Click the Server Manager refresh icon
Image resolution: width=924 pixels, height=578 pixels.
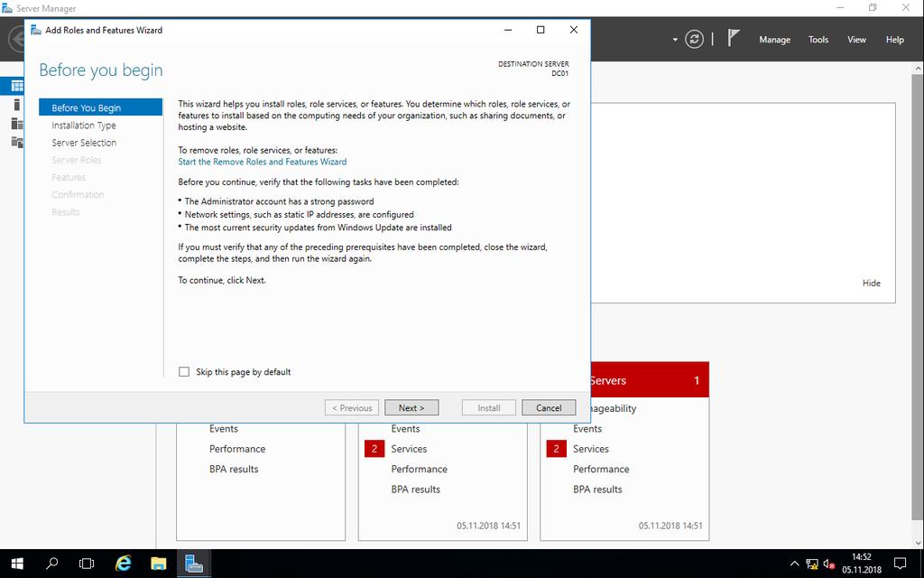point(694,40)
